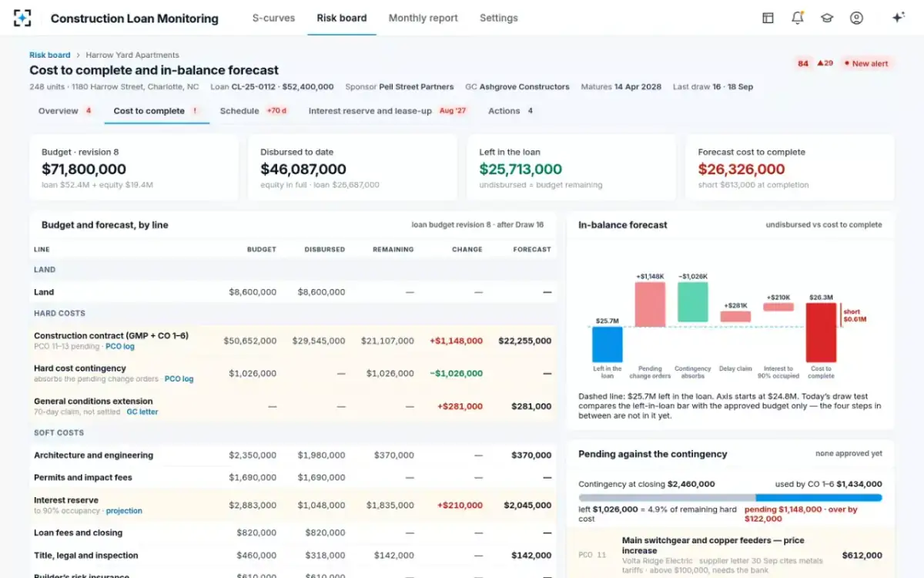Click the Forecast cost to complete card
924x578 pixels.
coord(790,168)
